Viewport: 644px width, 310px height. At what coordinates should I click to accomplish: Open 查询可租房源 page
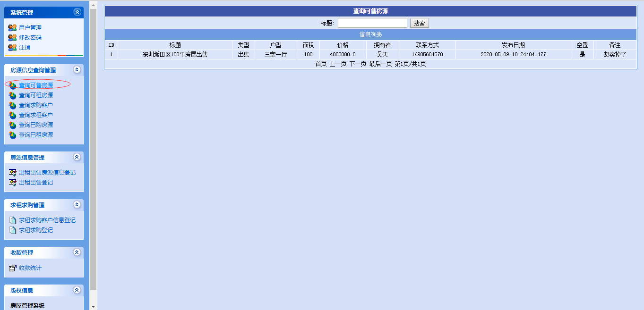36,95
